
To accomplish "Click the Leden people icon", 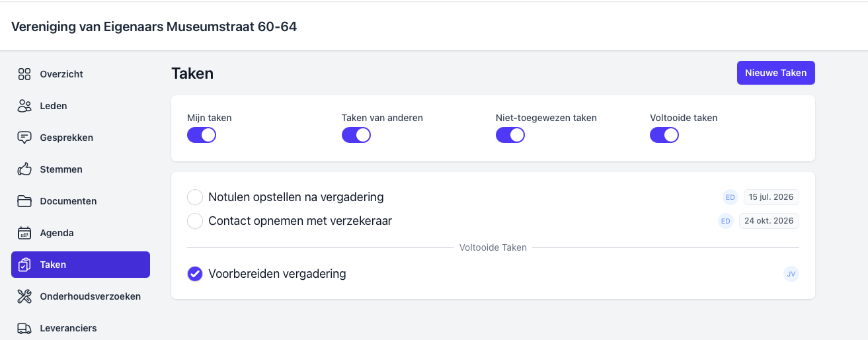I will pos(24,106).
